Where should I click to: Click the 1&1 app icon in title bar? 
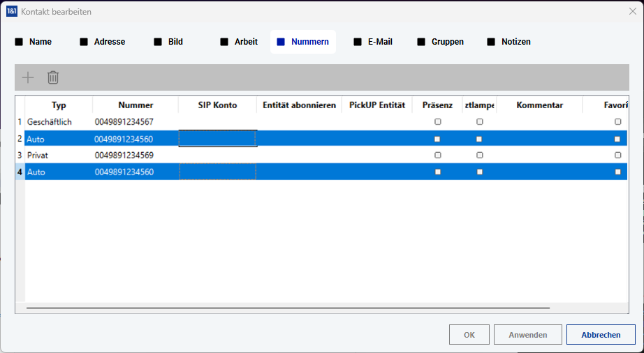tap(12, 11)
